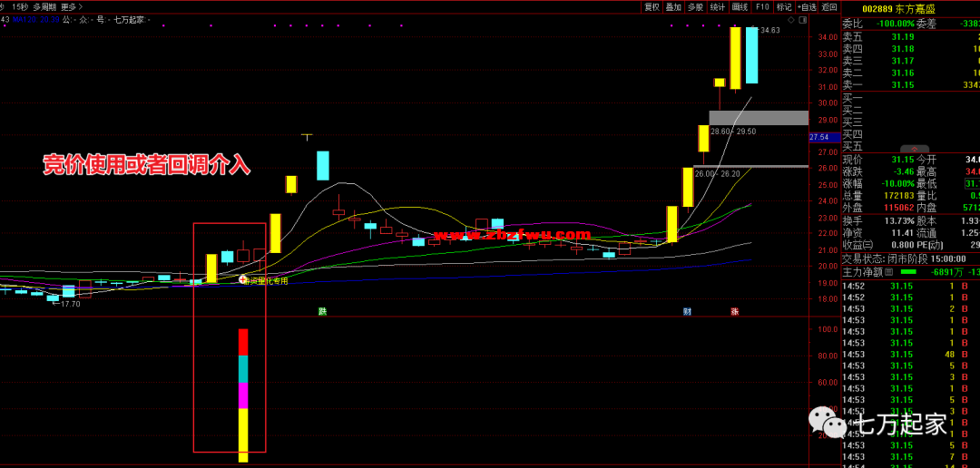Screen dimensions: 980x468
Task: Click the MA120: 20.39 indicator label
Action: (x=36, y=20)
